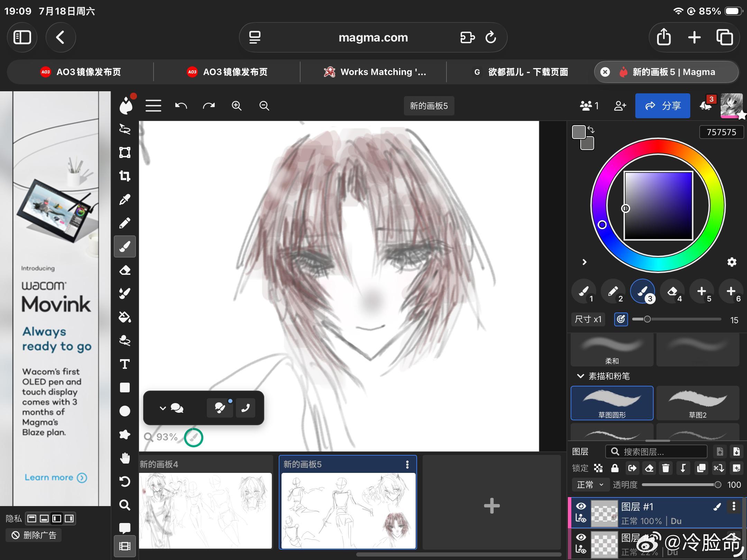Open 图层 #1 more options menu
Image resolution: width=747 pixels, height=560 pixels.
[734, 506]
